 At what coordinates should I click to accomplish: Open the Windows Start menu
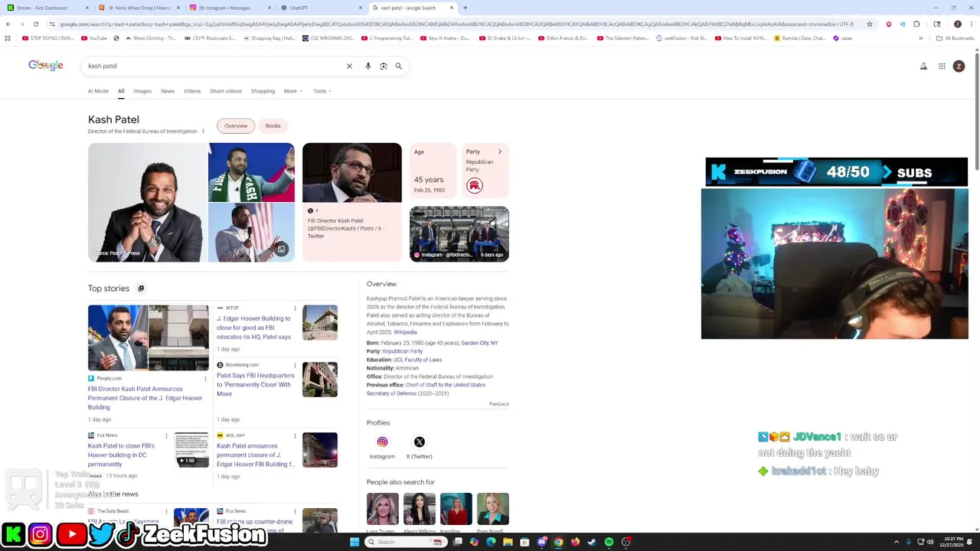click(x=354, y=542)
